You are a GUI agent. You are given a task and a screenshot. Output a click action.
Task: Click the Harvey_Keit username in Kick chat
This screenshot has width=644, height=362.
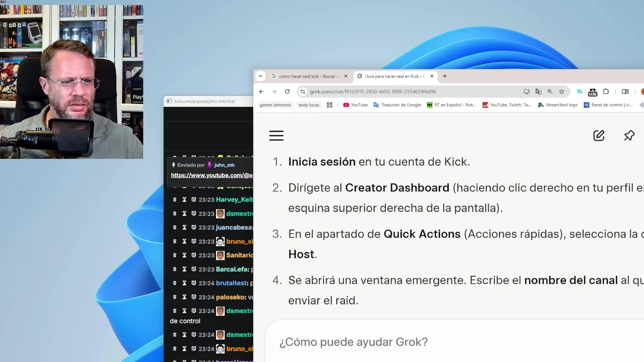click(x=234, y=200)
